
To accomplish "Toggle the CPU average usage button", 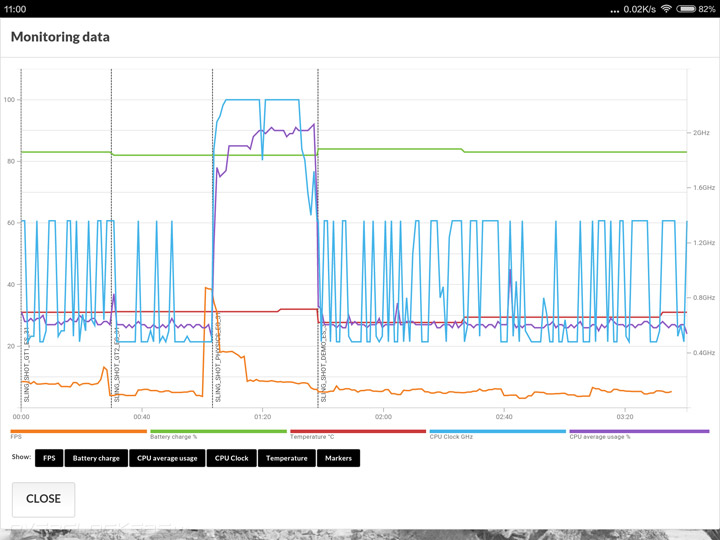I will point(167,458).
